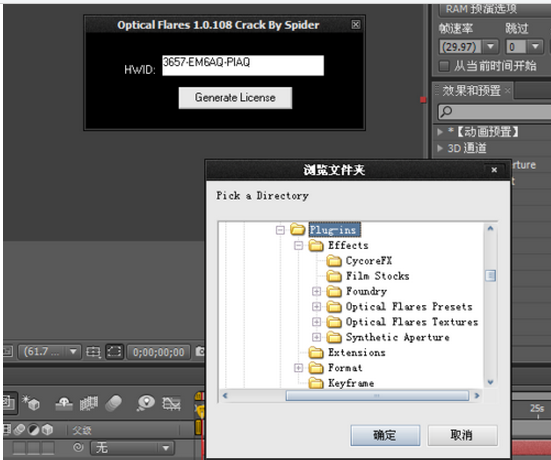Collapse the Plug-ins folder node
Screen dimensions: 551x460
coord(280,230)
